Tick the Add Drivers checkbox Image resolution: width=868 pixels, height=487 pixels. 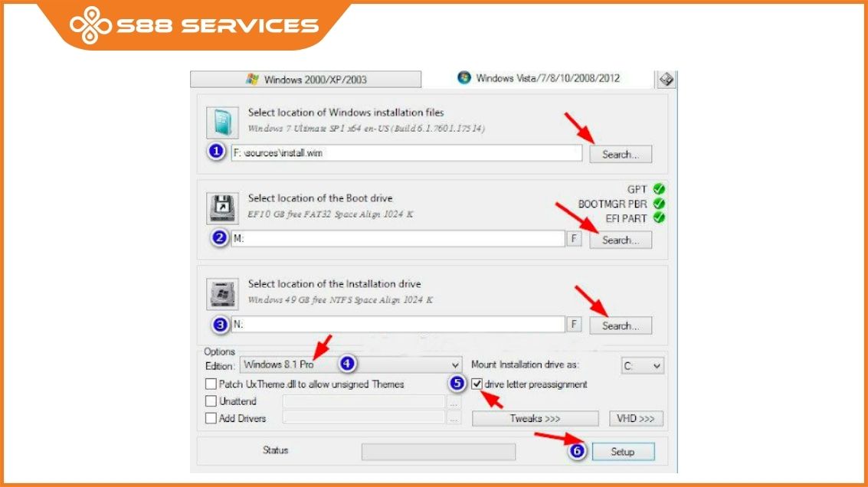pyautogui.click(x=211, y=418)
